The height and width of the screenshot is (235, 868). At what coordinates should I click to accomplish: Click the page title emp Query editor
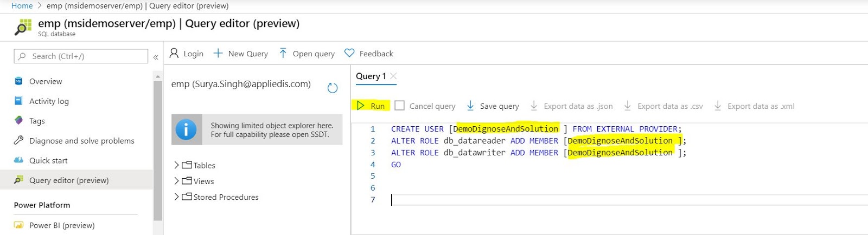click(169, 23)
